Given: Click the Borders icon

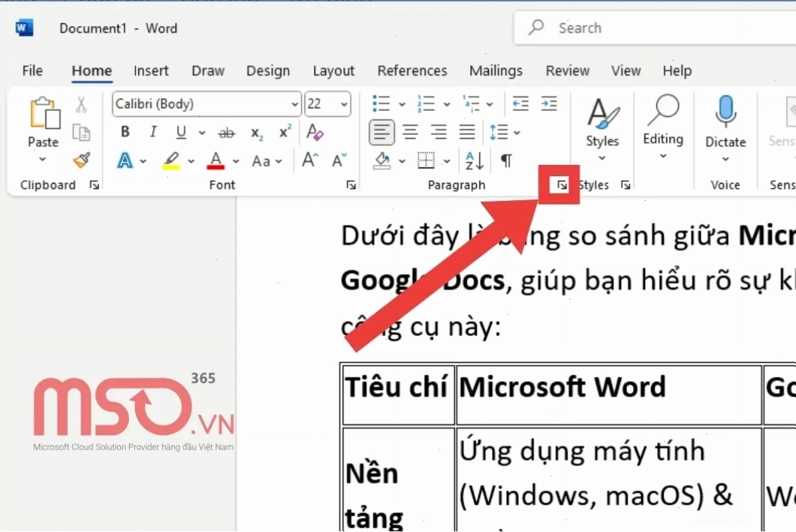Looking at the screenshot, I should click(x=426, y=161).
